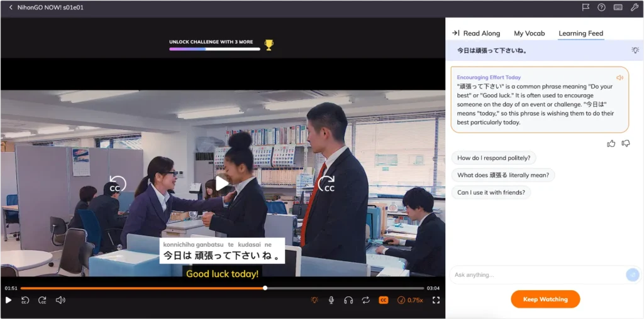Toggle the lightbulb hints icon in control bar
The width and height of the screenshot is (644, 319).
[314, 300]
